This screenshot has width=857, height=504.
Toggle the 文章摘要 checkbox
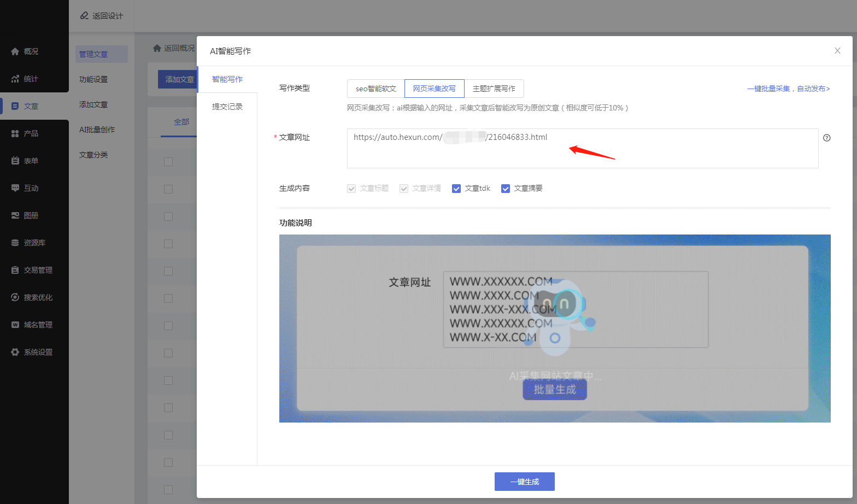[x=506, y=189]
